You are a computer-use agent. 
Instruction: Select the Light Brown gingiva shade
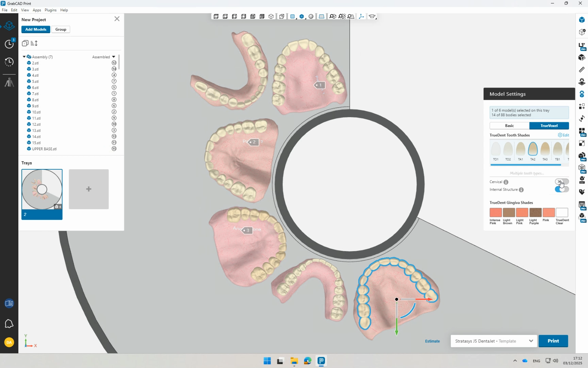tap(509, 213)
